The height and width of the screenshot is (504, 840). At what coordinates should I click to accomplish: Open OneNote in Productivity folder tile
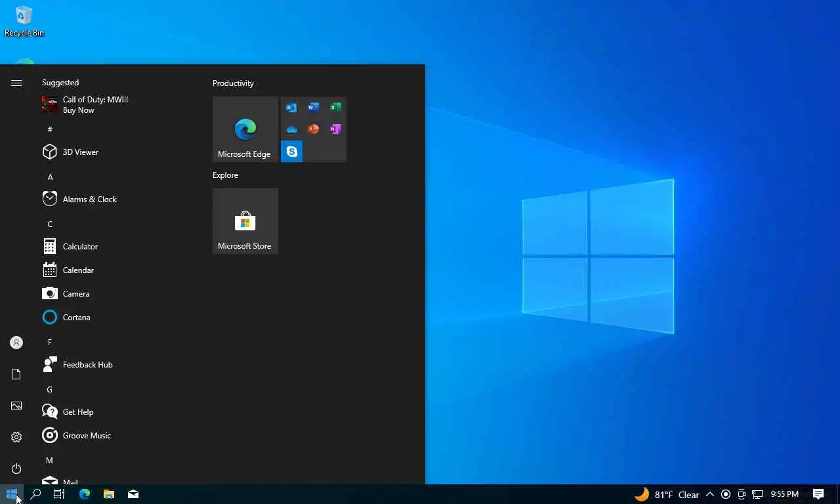(x=335, y=129)
